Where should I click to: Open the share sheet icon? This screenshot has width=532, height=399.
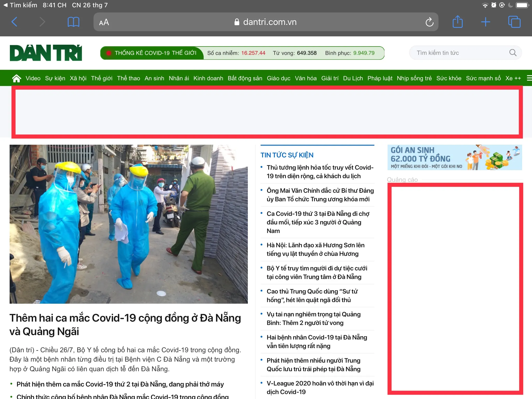(x=457, y=22)
